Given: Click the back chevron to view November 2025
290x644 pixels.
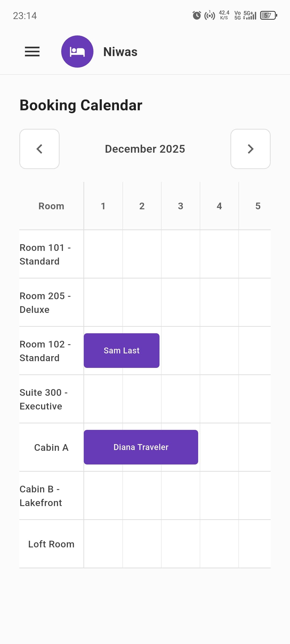Looking at the screenshot, I should tap(39, 149).
